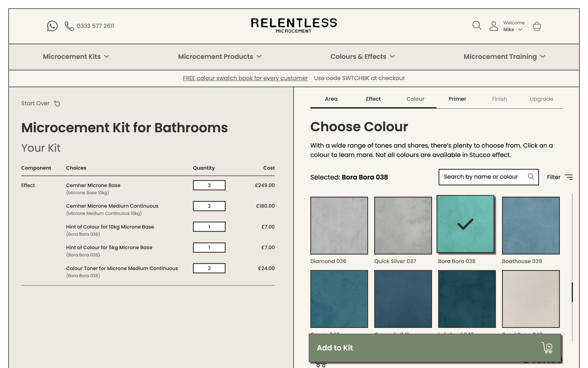Switch to the Effect tab
588x368 pixels.
(373, 99)
